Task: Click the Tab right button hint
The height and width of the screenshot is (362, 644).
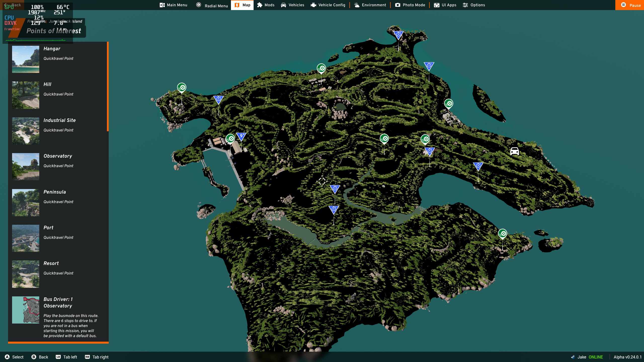Action: pos(97,357)
